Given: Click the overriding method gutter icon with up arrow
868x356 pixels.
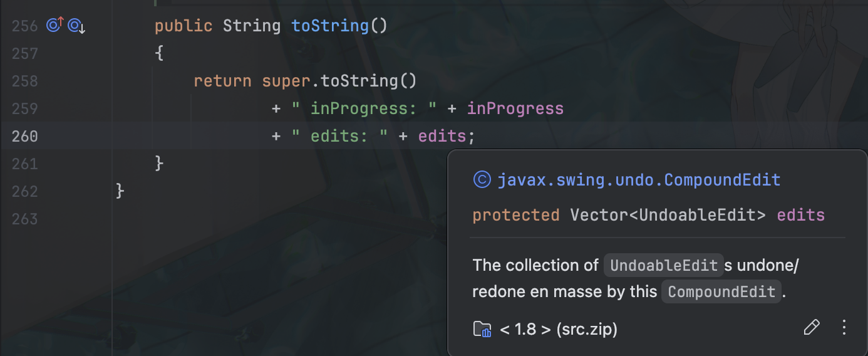Looking at the screenshot, I should pos(55,26).
